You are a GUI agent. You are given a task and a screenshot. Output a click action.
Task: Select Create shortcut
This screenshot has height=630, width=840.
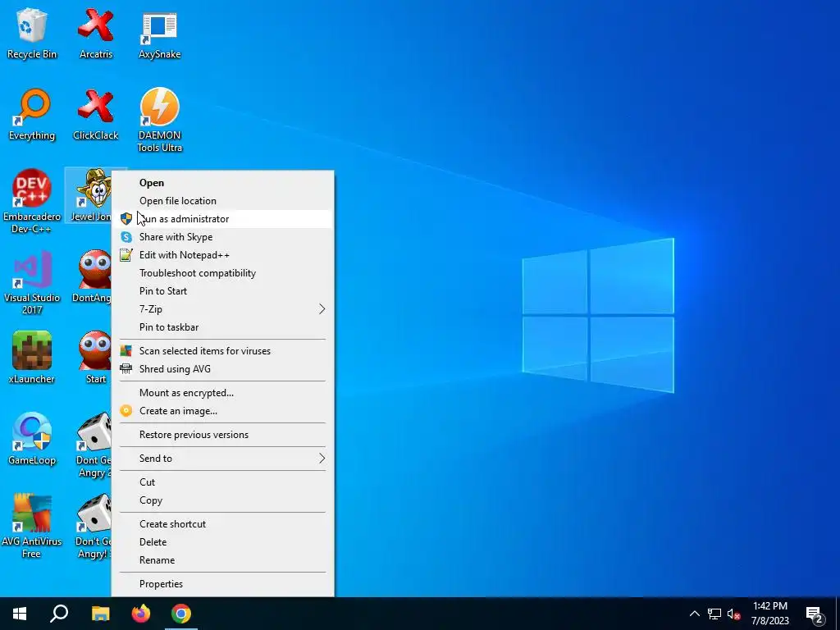pos(223,524)
